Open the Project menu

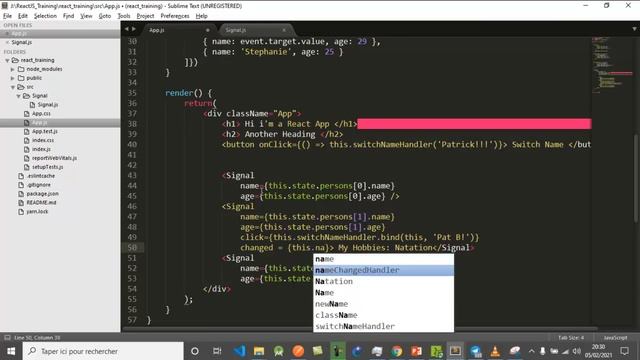pos(145,16)
